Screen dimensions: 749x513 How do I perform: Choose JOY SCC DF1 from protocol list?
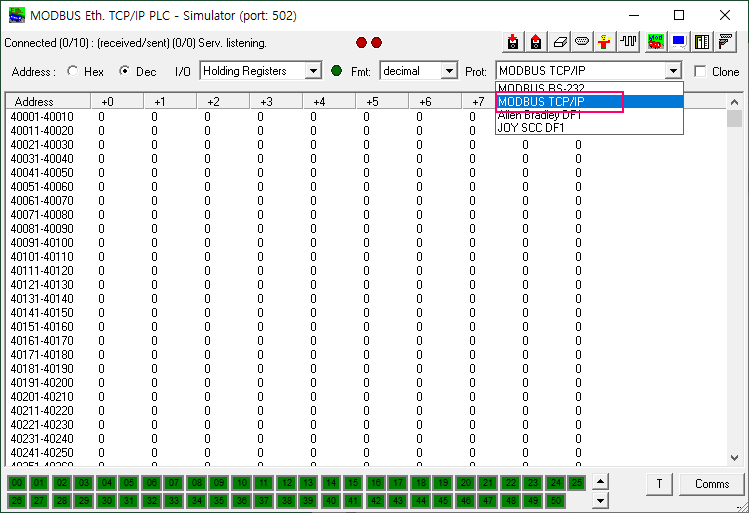tap(589, 128)
